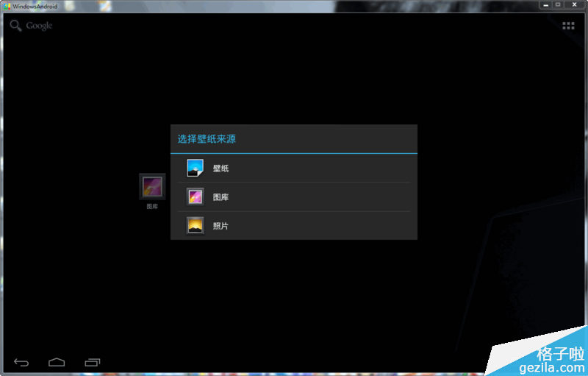The image size is (588, 376).
Task: Maximize the WindowsAndroid window
Action: pyautogui.click(x=558, y=5)
